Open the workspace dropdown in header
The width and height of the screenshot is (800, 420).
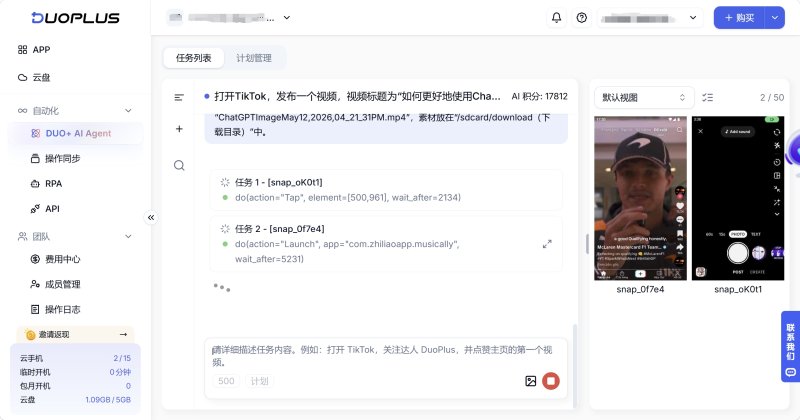[229, 18]
